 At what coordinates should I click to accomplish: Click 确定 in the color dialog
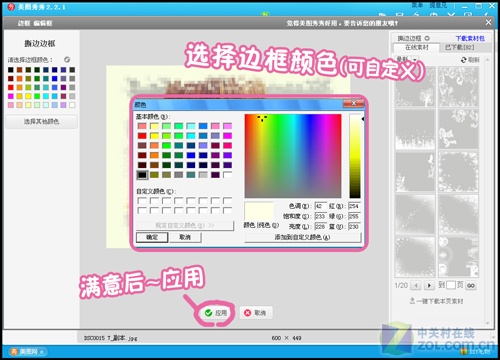point(152,237)
